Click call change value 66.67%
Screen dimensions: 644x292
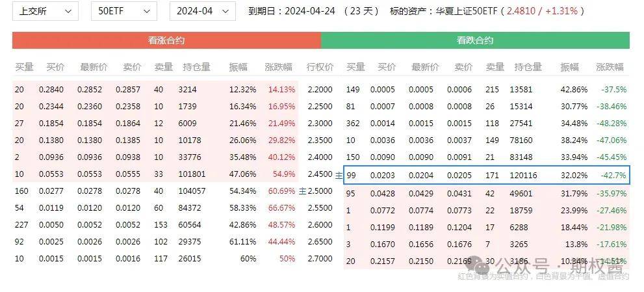click(281, 207)
